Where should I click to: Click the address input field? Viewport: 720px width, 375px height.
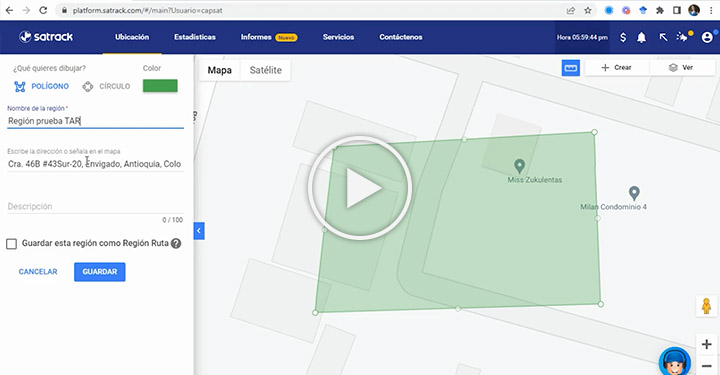[96, 164]
